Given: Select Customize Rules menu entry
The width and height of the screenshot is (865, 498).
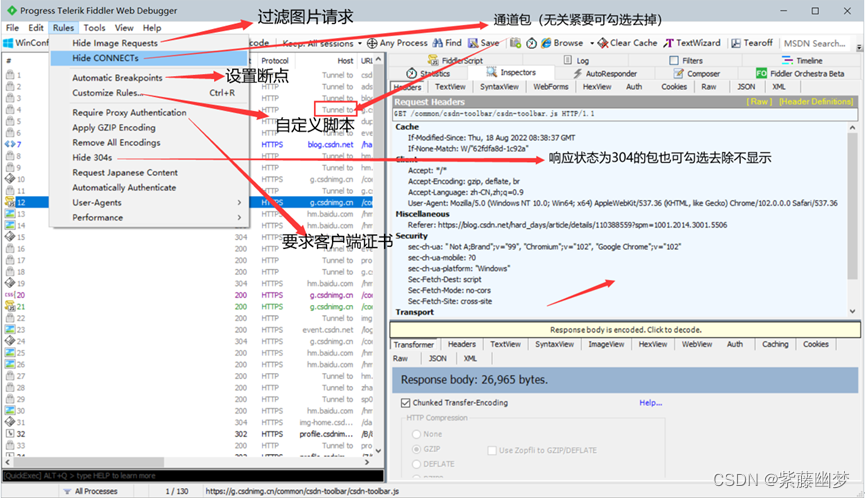Looking at the screenshot, I should click(149, 93).
